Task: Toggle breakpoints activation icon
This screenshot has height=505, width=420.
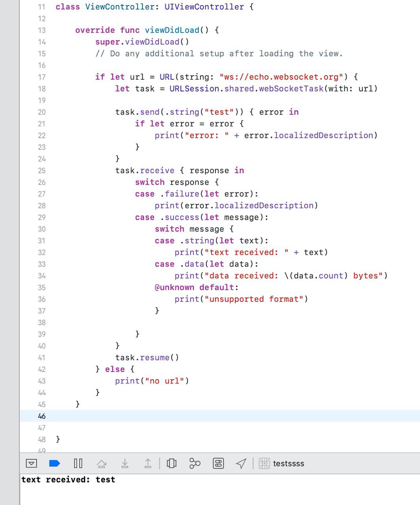Action: (x=54, y=463)
